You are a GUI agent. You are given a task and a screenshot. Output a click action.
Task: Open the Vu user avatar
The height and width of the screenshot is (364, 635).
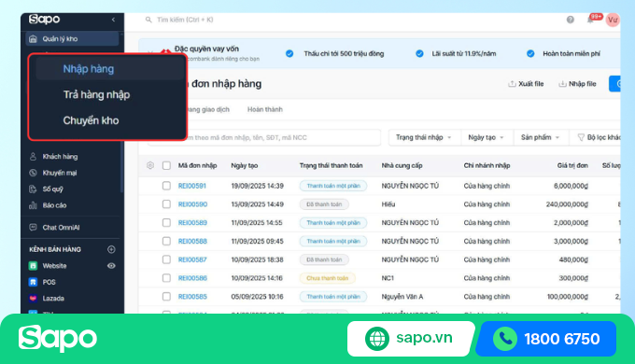point(613,20)
